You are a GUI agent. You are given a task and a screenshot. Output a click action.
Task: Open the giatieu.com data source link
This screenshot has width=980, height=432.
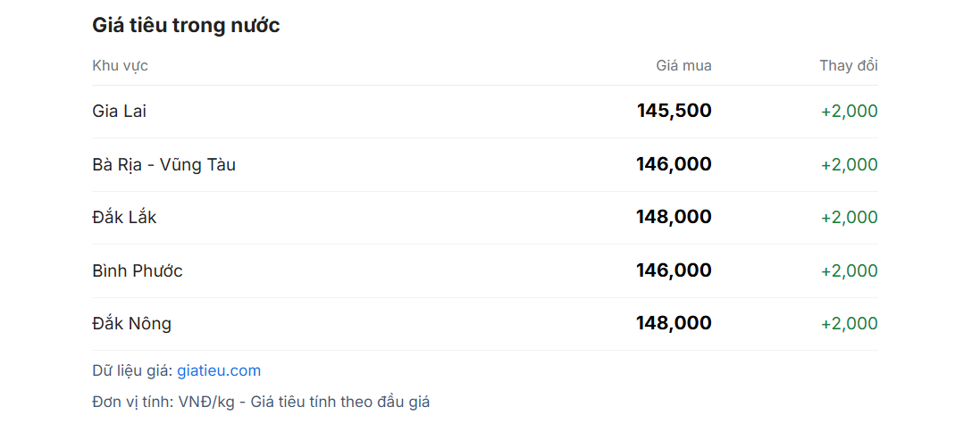(219, 370)
